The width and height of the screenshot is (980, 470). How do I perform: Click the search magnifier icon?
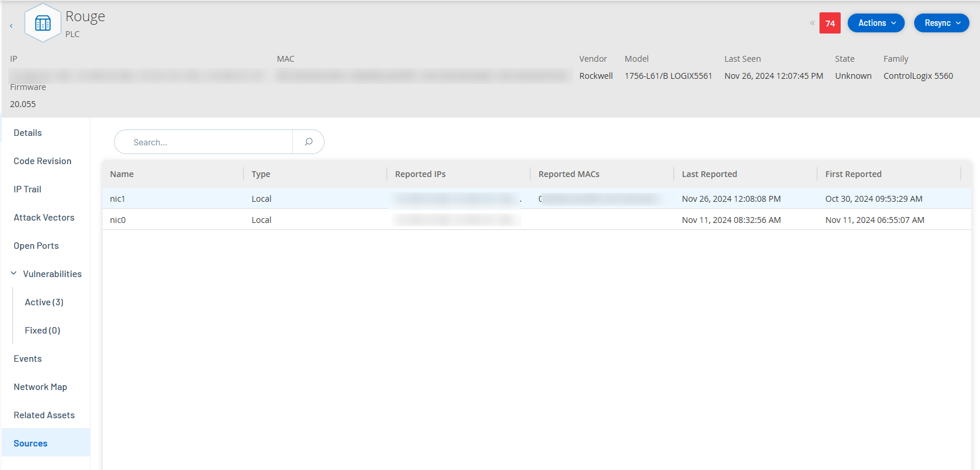(308, 142)
